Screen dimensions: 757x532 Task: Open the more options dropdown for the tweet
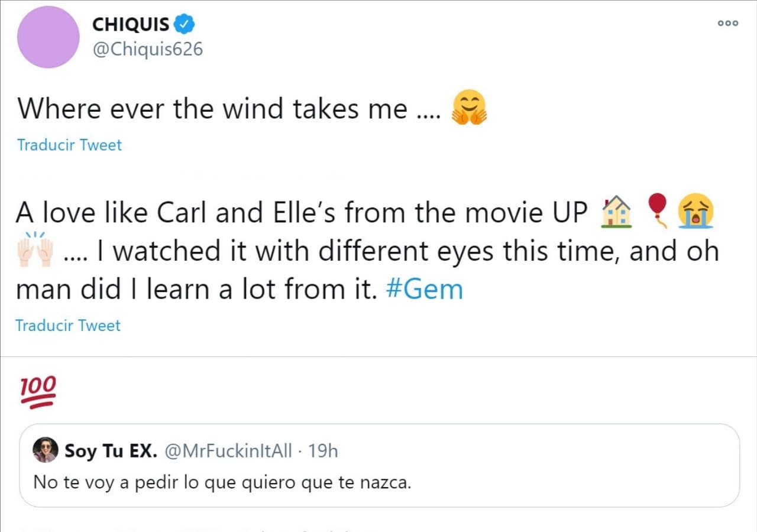click(x=727, y=23)
